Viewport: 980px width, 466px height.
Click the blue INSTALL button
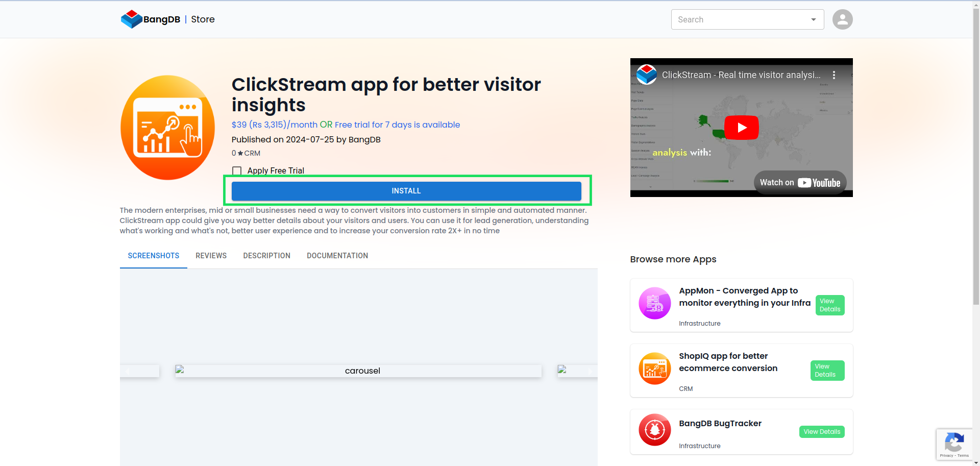click(x=406, y=191)
